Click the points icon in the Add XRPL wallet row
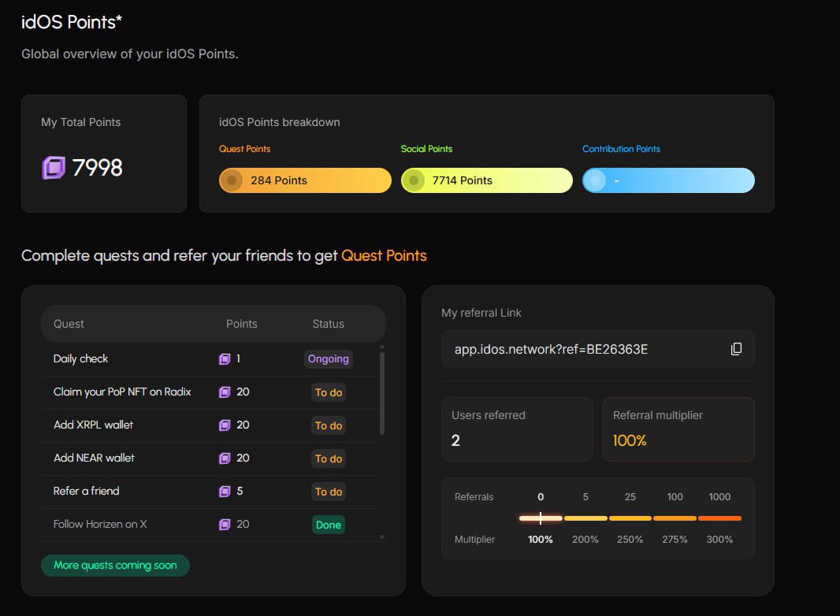This screenshot has height=616, width=840. tap(225, 425)
